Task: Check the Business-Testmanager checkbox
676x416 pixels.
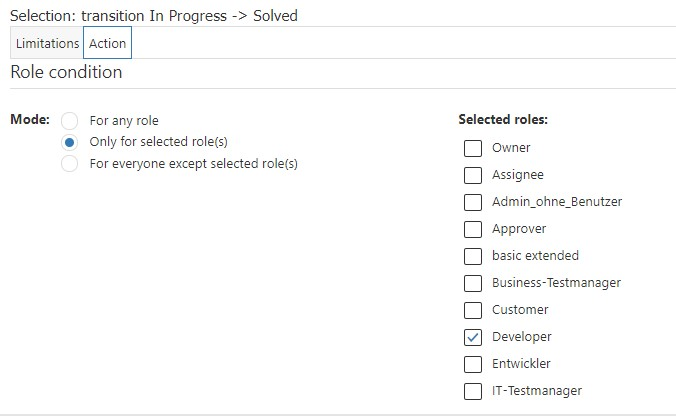Action: pyautogui.click(x=473, y=283)
